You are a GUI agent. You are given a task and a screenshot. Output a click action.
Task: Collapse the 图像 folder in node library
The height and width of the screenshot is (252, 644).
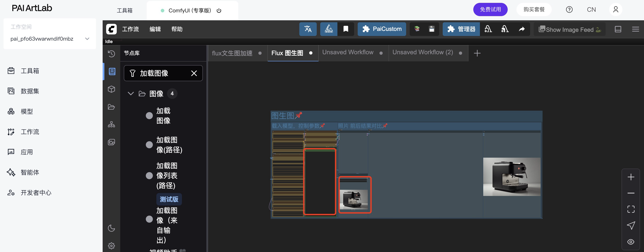pos(131,93)
